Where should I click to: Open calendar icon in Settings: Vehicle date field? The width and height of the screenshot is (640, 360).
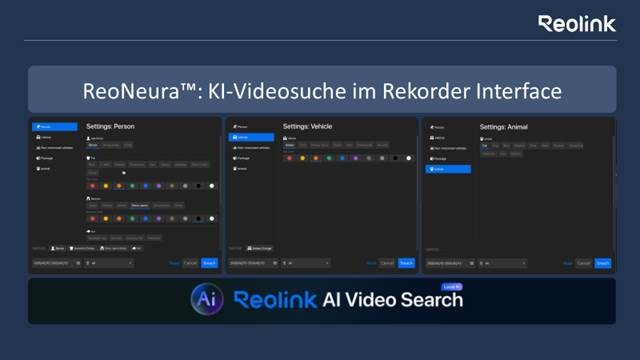tap(275, 263)
